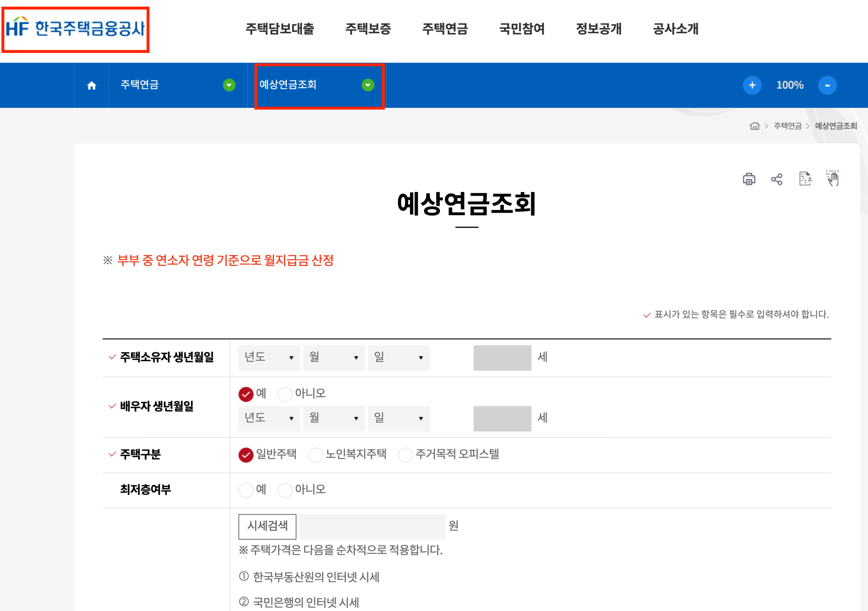Open the 정보공개 top menu
Screen dimensions: 868x611
pos(598,29)
